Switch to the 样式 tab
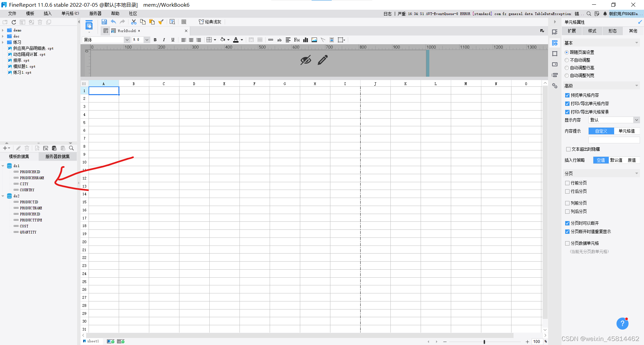644x345 pixels. point(592,31)
